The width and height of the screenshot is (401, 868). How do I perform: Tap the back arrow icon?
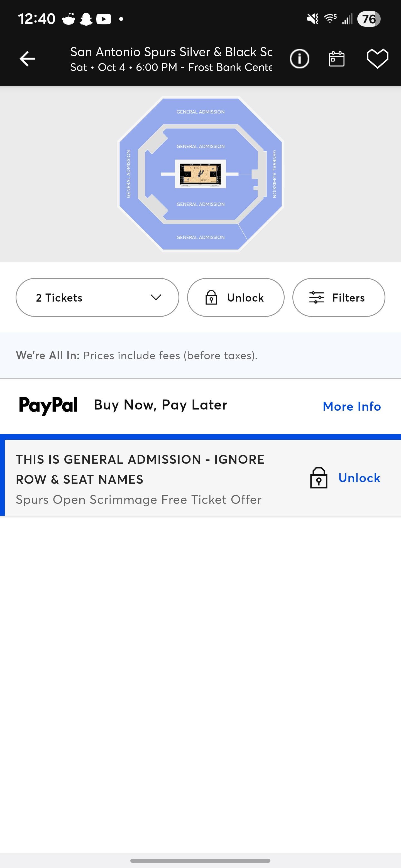pos(27,59)
